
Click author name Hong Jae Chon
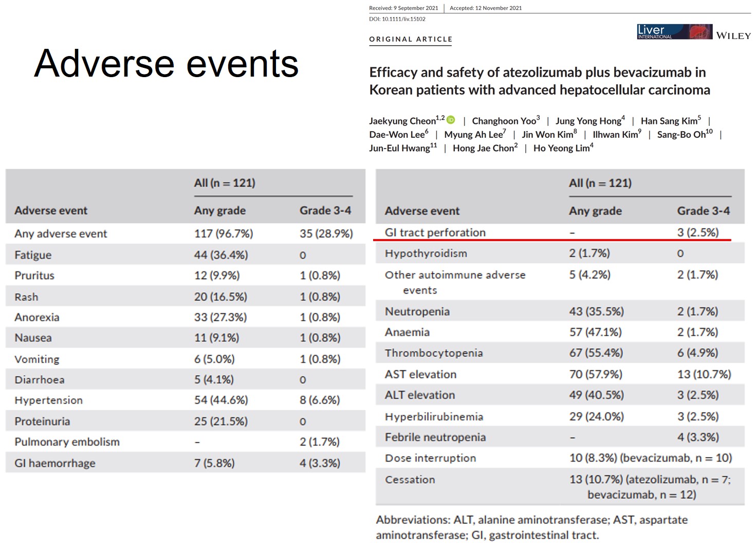pyautogui.click(x=485, y=148)
